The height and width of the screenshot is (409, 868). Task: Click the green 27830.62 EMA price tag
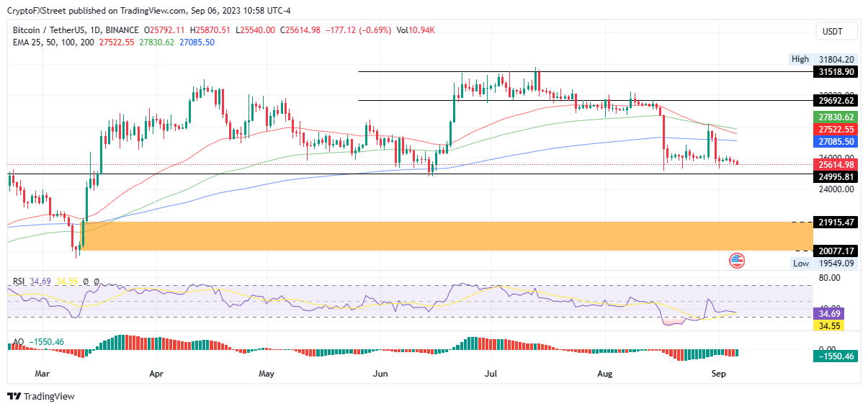(835, 117)
